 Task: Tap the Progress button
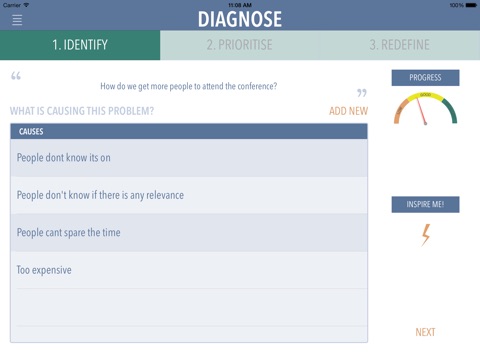pyautogui.click(x=425, y=78)
